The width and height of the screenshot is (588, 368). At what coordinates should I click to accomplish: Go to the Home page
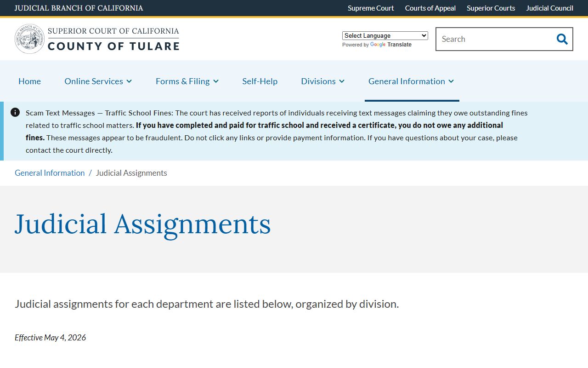pyautogui.click(x=29, y=81)
